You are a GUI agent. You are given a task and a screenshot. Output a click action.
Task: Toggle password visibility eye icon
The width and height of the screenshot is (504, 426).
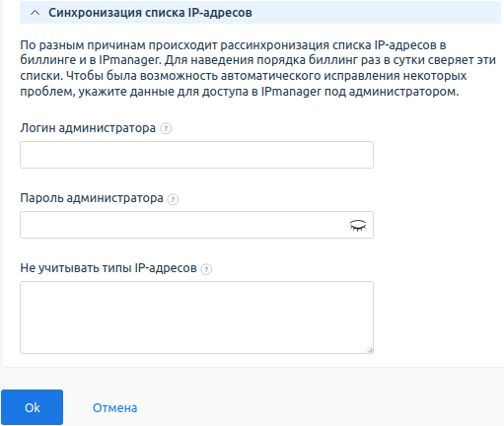point(358,226)
